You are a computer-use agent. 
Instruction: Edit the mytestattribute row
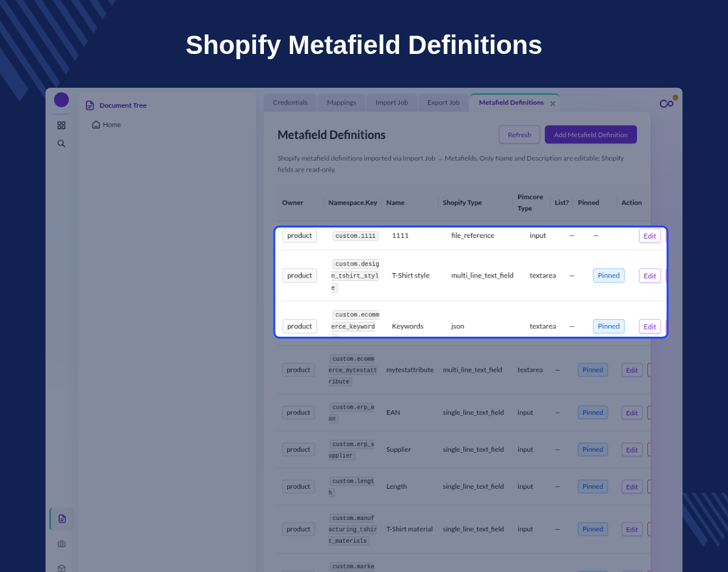coord(632,370)
